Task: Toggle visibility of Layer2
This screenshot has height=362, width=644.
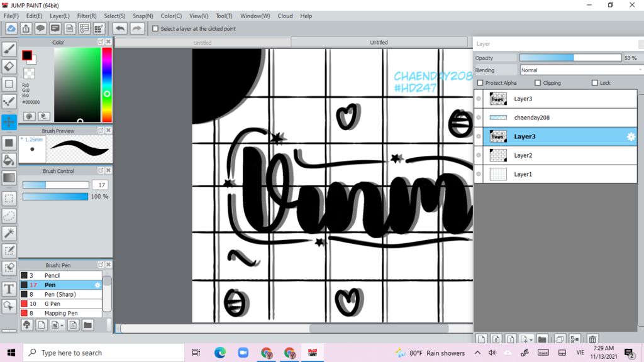Action: 479,155
